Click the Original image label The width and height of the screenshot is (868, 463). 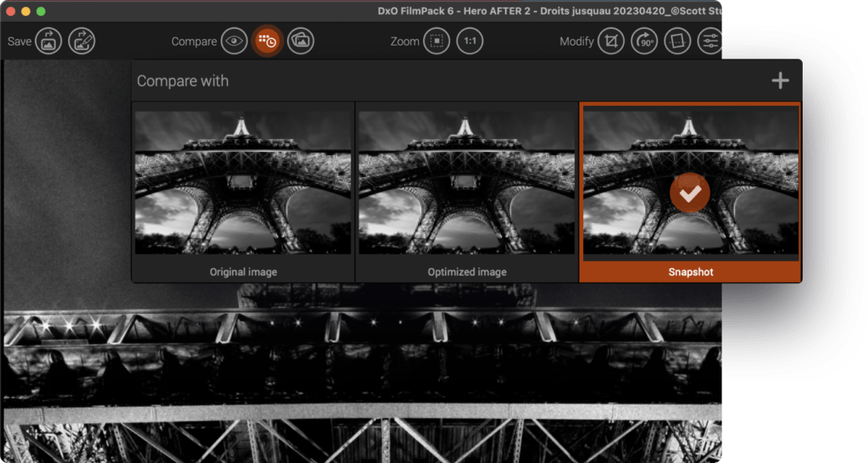pos(243,272)
